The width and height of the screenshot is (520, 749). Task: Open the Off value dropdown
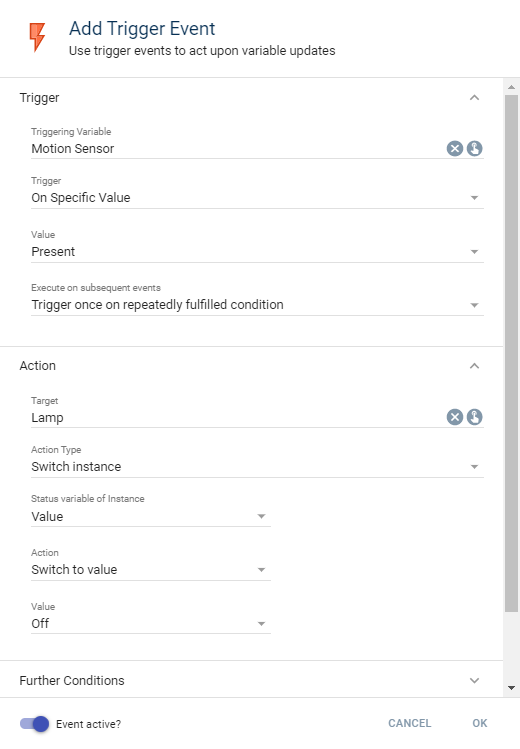[x=151, y=623]
